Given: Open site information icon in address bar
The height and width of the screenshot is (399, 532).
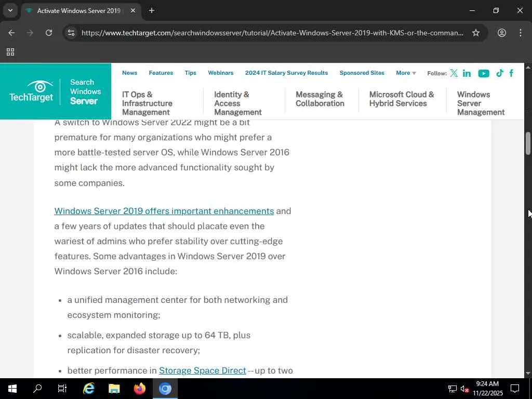Looking at the screenshot, I should [71, 33].
